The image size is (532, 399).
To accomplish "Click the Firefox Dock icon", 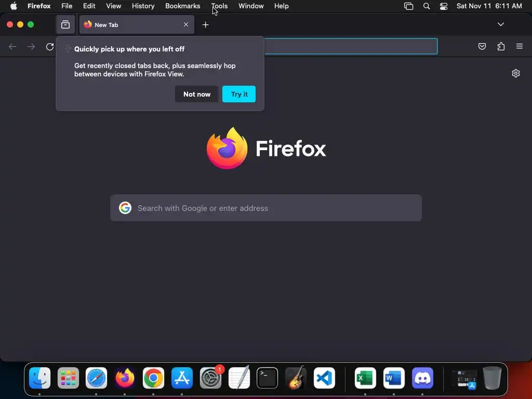I will 125,378.
